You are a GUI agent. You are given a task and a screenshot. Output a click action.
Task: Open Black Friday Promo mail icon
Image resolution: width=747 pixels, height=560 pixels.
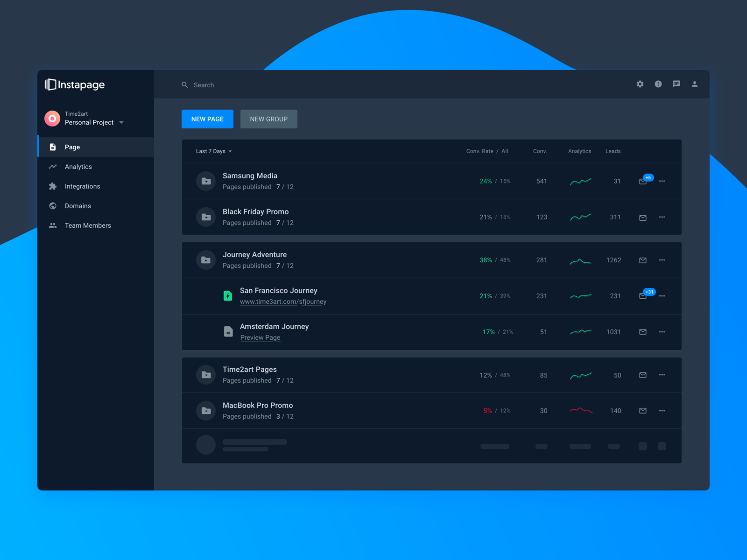click(x=643, y=217)
